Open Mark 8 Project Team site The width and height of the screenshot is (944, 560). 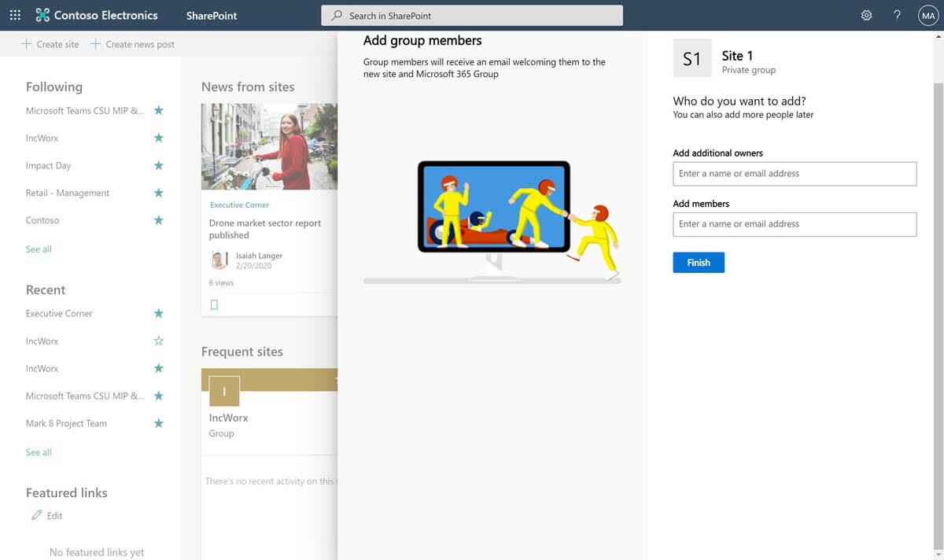pos(66,424)
